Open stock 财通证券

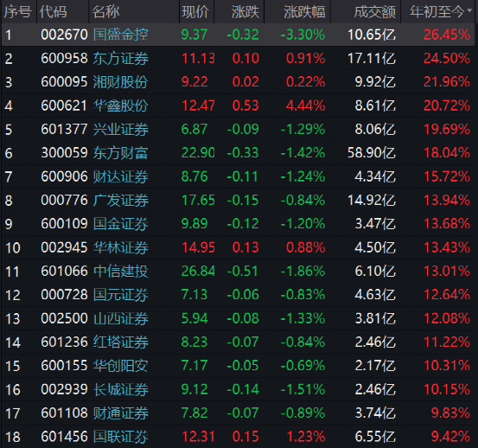coord(121,413)
